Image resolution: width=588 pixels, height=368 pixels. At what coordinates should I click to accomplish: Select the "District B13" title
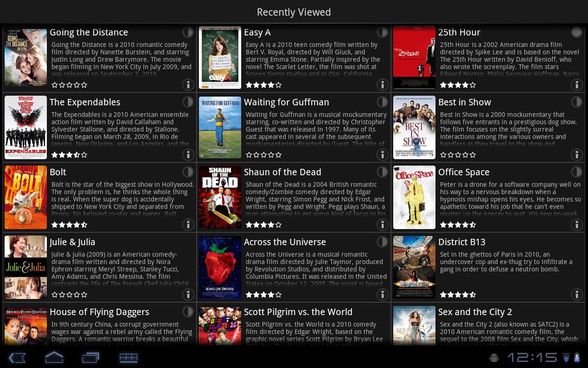tap(462, 242)
